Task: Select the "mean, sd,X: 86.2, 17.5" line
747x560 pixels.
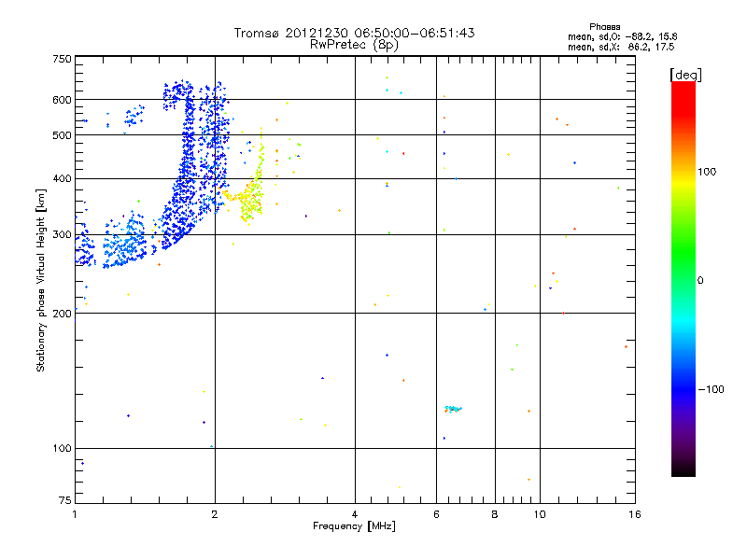Action: pos(621,48)
